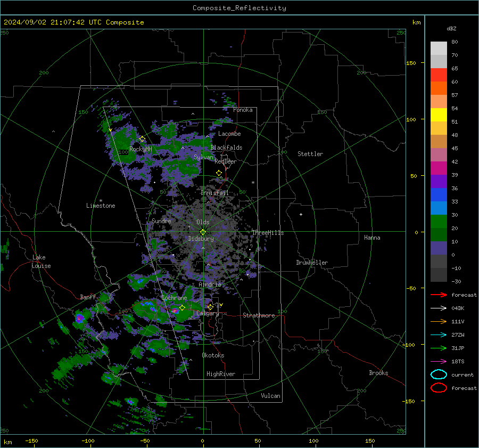
Task: Click the yellow diamond marker beside RockyMH
Action: (142, 139)
